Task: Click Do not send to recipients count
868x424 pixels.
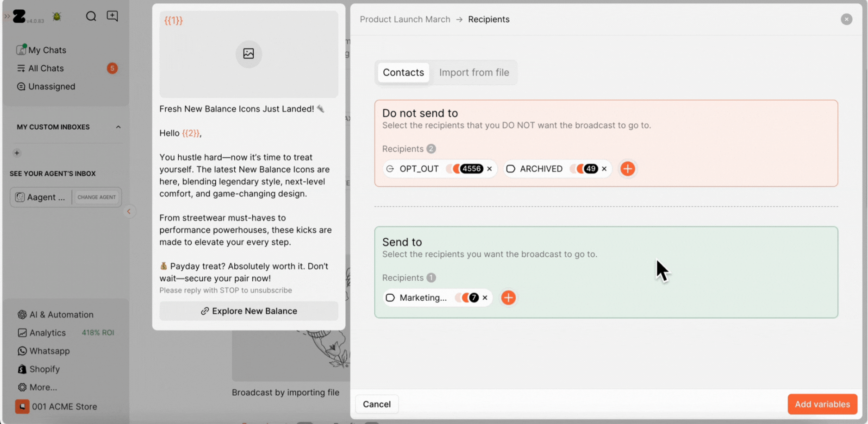Action: [431, 149]
